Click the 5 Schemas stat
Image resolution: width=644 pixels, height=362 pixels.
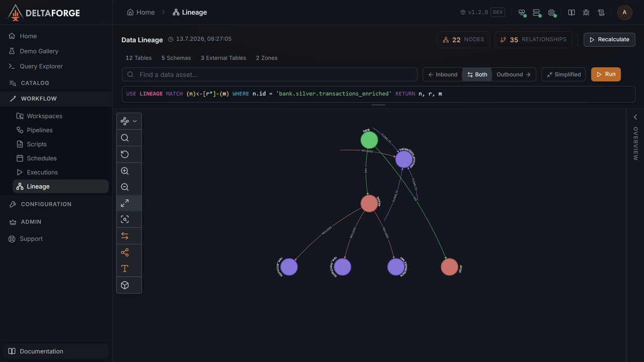click(176, 58)
